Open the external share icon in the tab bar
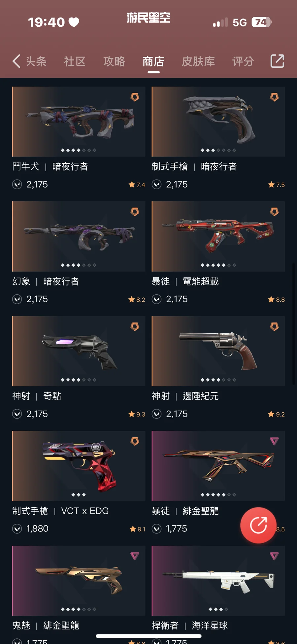Viewport: 297px width, 644px height. click(x=277, y=61)
